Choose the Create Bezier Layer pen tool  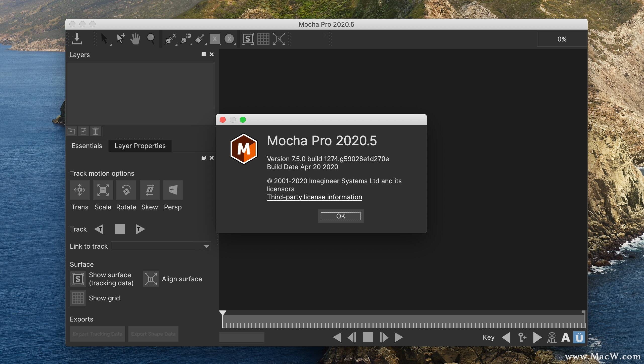pos(186,39)
